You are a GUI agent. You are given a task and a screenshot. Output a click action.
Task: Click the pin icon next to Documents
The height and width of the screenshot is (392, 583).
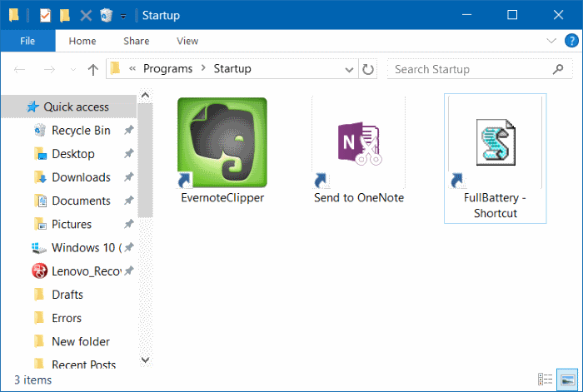(x=128, y=201)
